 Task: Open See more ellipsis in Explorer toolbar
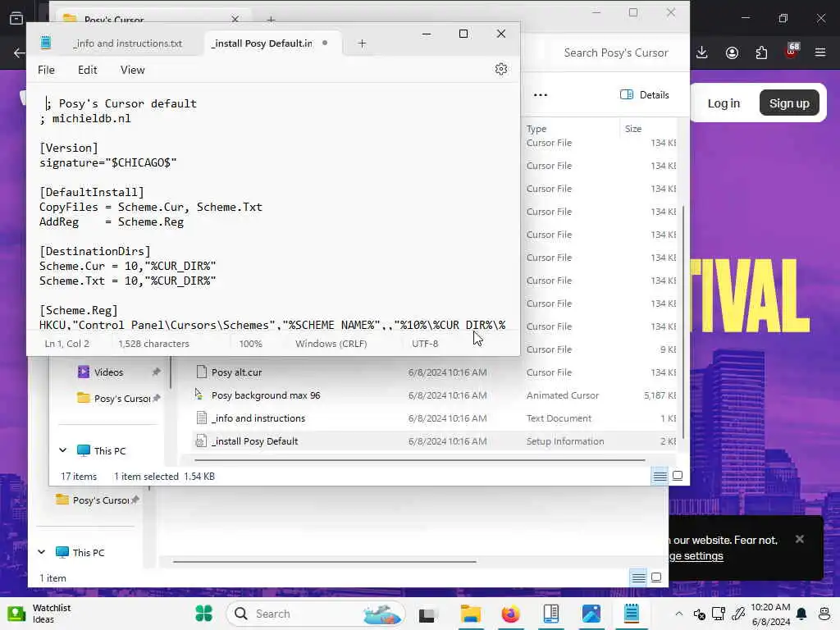click(541, 95)
